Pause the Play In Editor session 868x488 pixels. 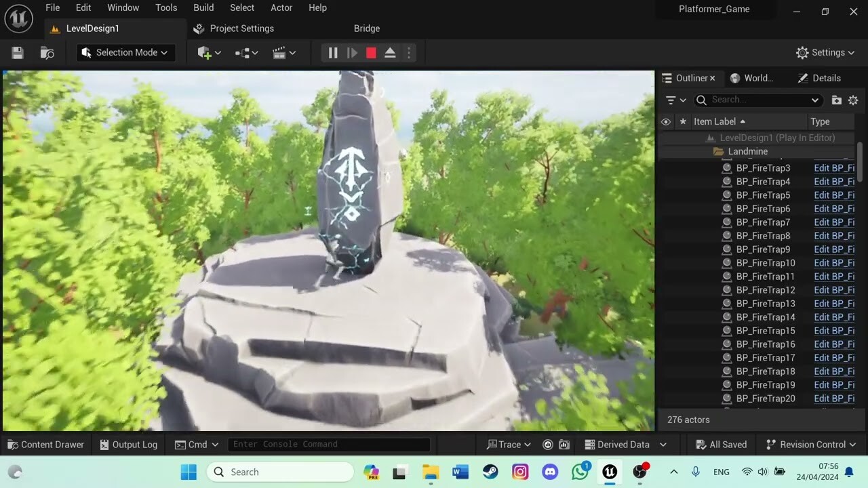click(x=332, y=52)
